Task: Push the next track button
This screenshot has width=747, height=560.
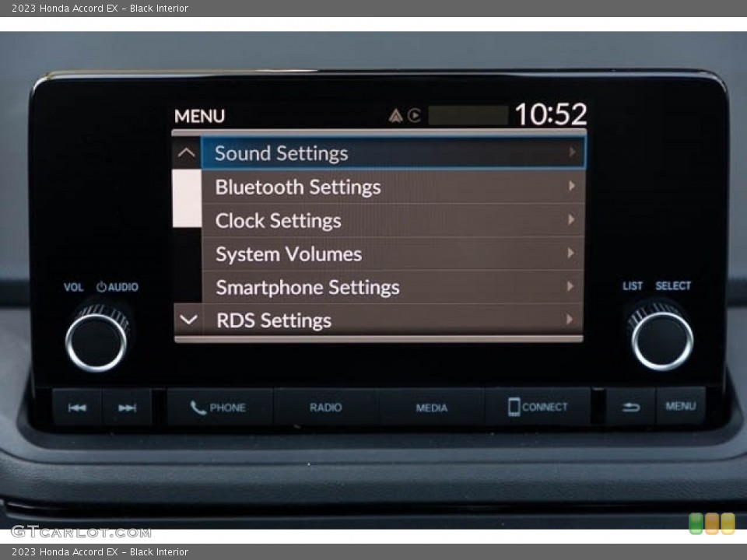Action: 127,407
